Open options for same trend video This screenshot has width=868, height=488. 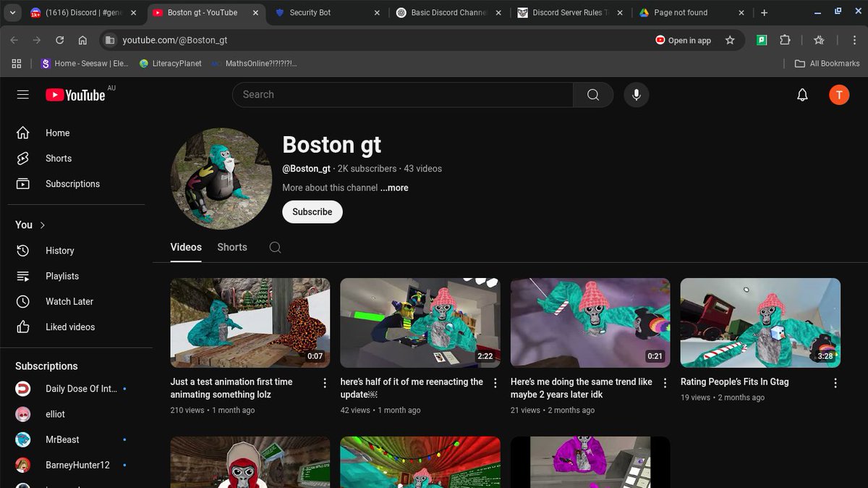665,382
